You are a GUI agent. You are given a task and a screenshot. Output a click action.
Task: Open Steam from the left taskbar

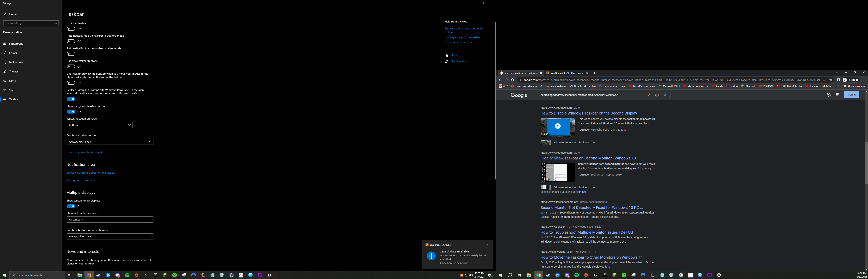point(98,275)
